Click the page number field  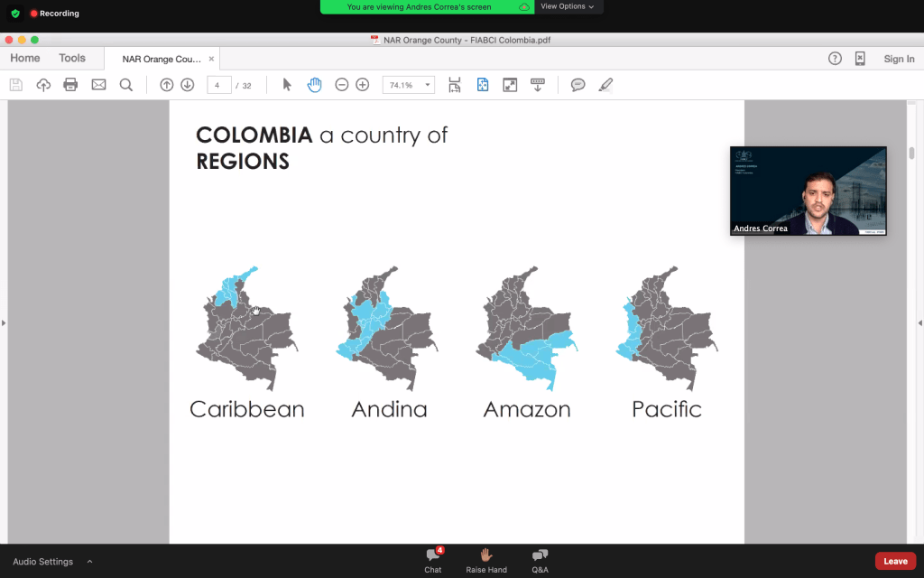pyautogui.click(x=218, y=86)
